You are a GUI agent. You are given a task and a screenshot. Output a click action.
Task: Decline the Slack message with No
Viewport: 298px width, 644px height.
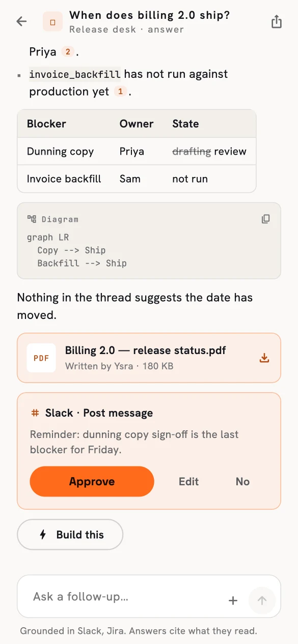pos(242,481)
